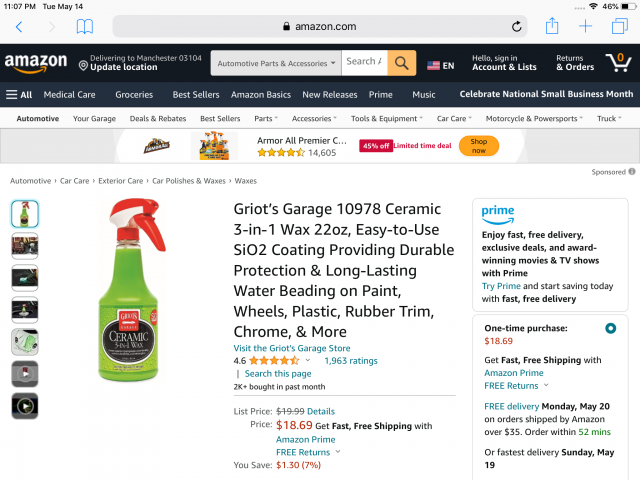Show all tabs overview icon
Image resolution: width=640 pixels, height=480 pixels.
(620, 27)
